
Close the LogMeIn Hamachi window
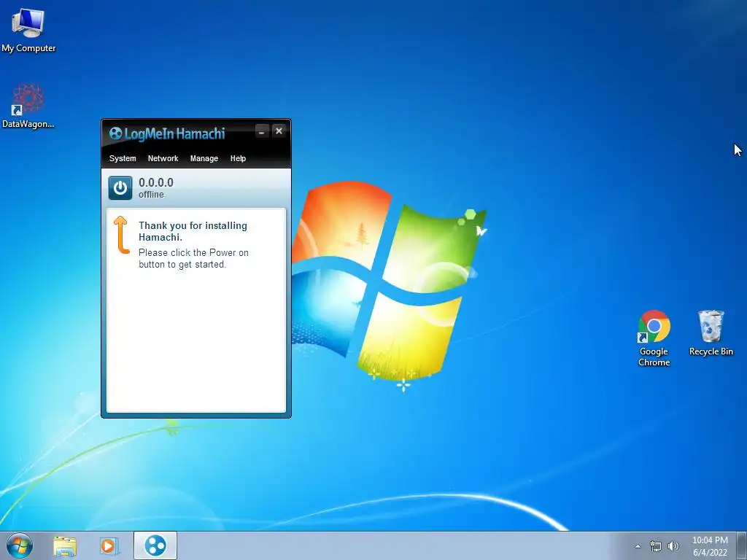(279, 131)
